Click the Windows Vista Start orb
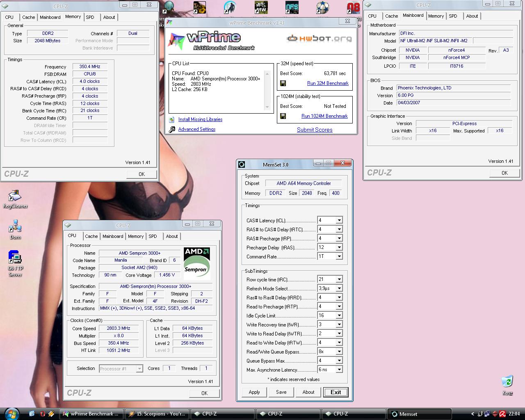Screen dimensions: 525x420 12,413
